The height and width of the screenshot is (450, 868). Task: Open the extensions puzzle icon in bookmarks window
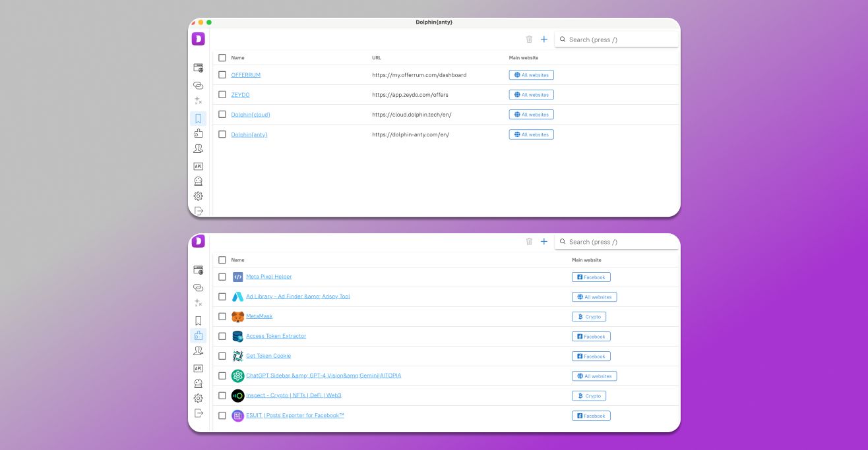(198, 133)
